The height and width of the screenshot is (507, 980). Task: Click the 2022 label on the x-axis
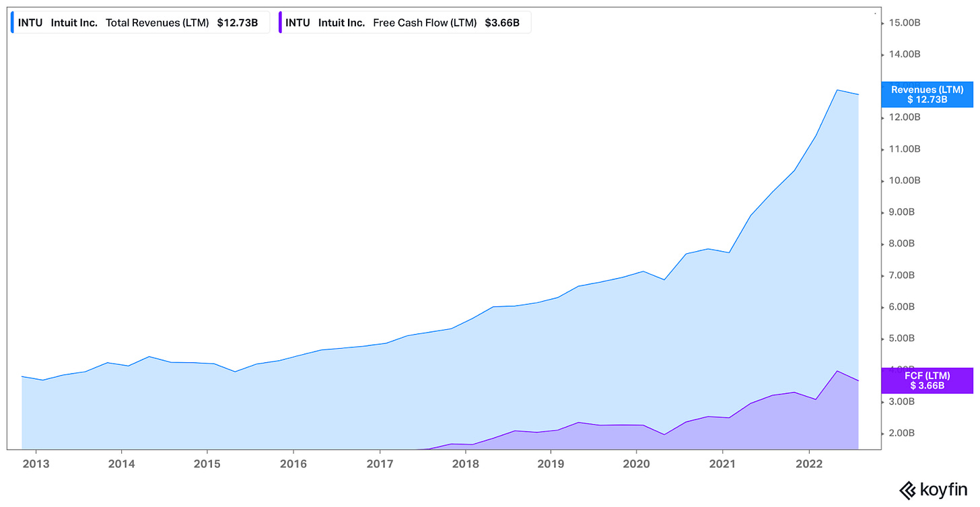coord(808,464)
